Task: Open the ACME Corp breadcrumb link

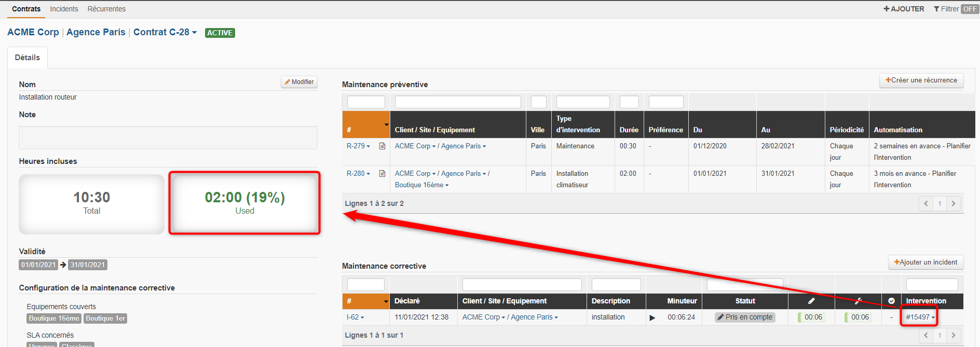Action: (x=33, y=32)
